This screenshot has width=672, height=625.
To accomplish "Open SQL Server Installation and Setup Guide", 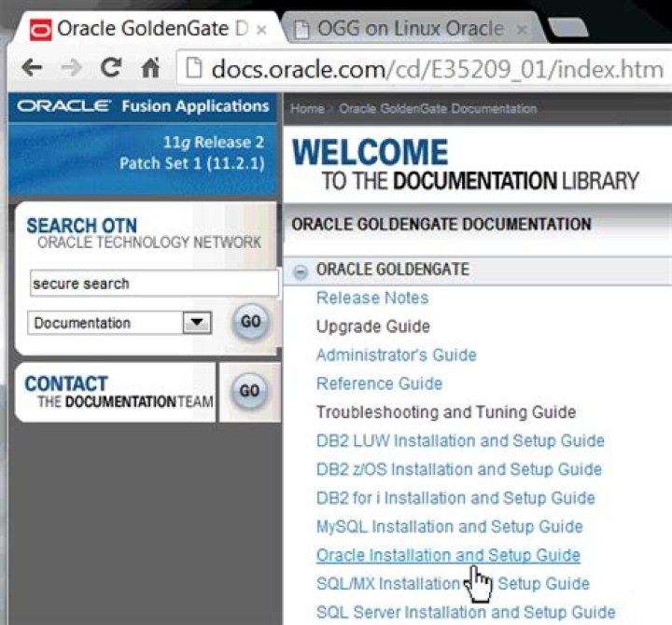I will click(466, 612).
